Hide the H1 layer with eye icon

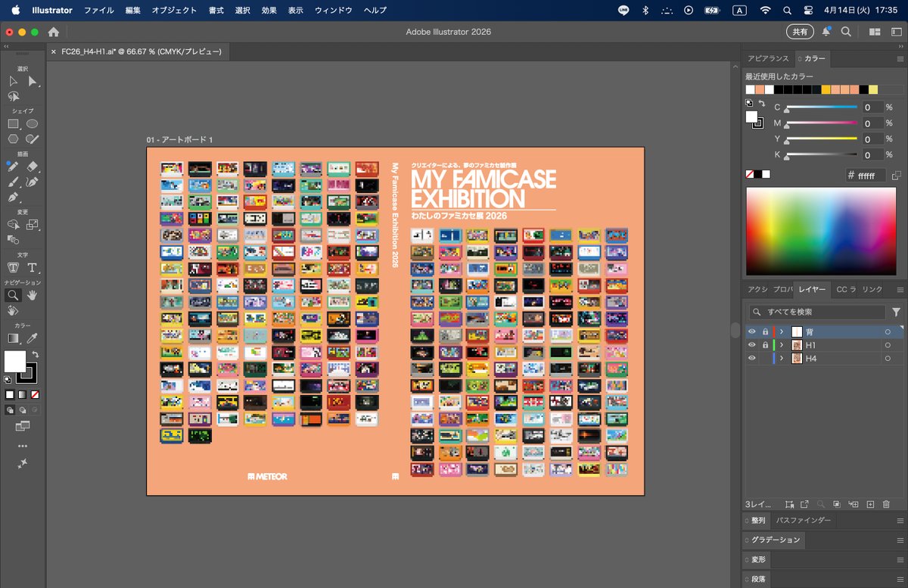(x=752, y=345)
